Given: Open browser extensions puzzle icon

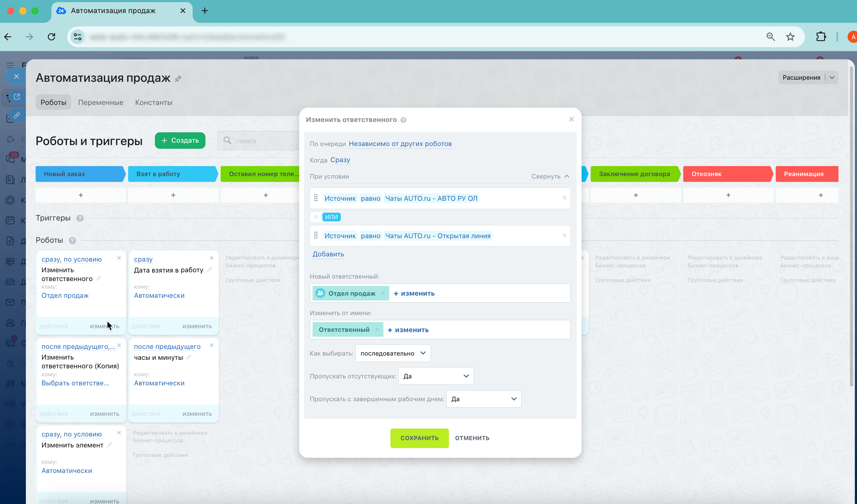Looking at the screenshot, I should point(821,37).
